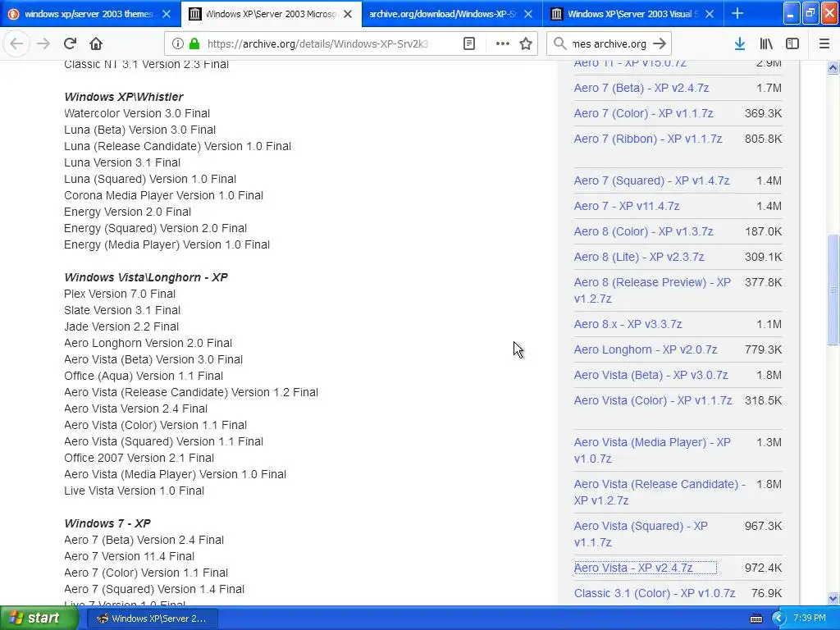Click 'Plex Version 7.0 Final' text

click(120, 294)
